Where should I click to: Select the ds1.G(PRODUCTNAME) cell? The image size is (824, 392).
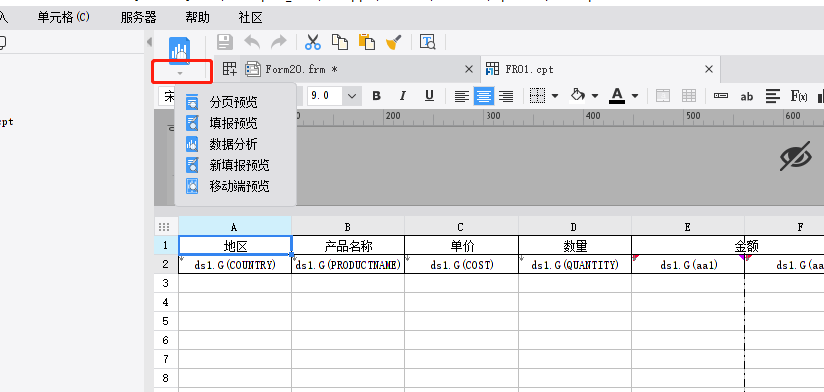tap(348, 264)
